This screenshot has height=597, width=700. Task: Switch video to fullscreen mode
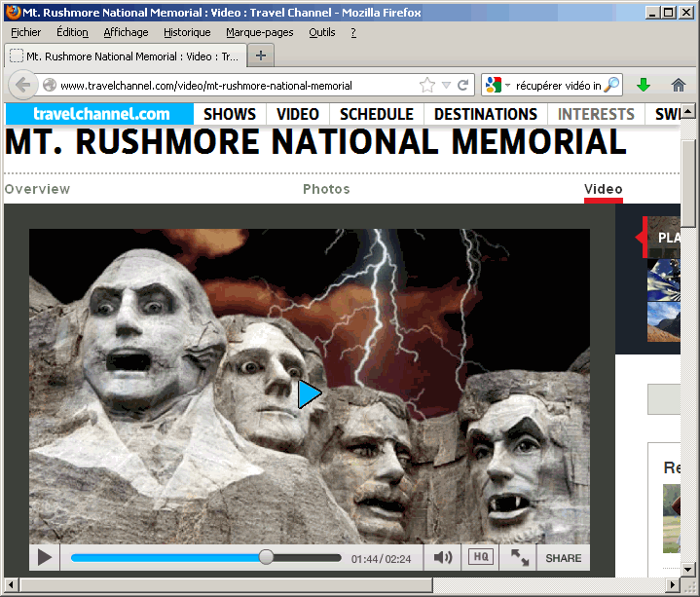click(520, 557)
